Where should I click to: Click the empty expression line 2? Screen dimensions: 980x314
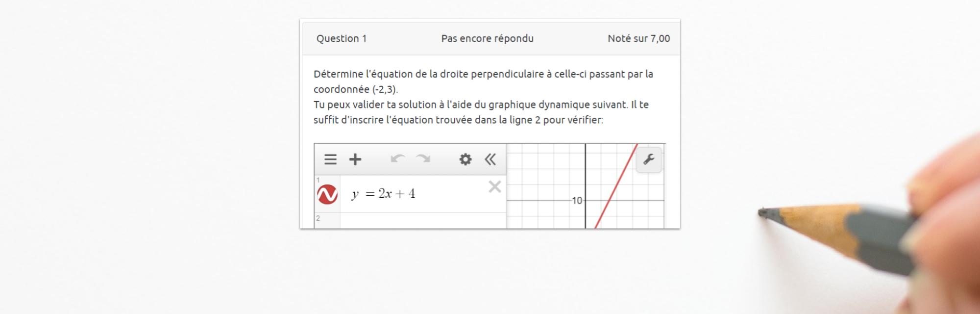pyautogui.click(x=422, y=221)
